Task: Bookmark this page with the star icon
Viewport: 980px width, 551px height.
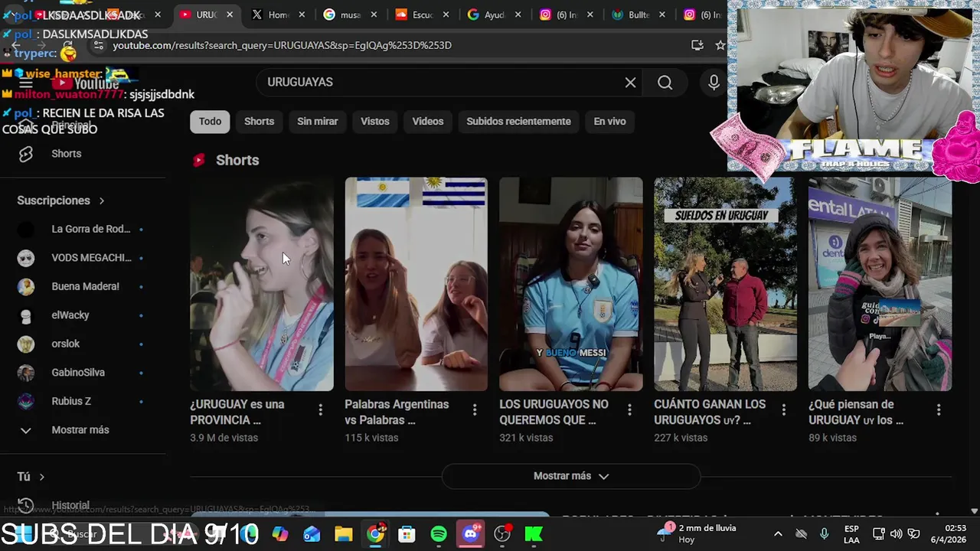Action: pos(720,45)
